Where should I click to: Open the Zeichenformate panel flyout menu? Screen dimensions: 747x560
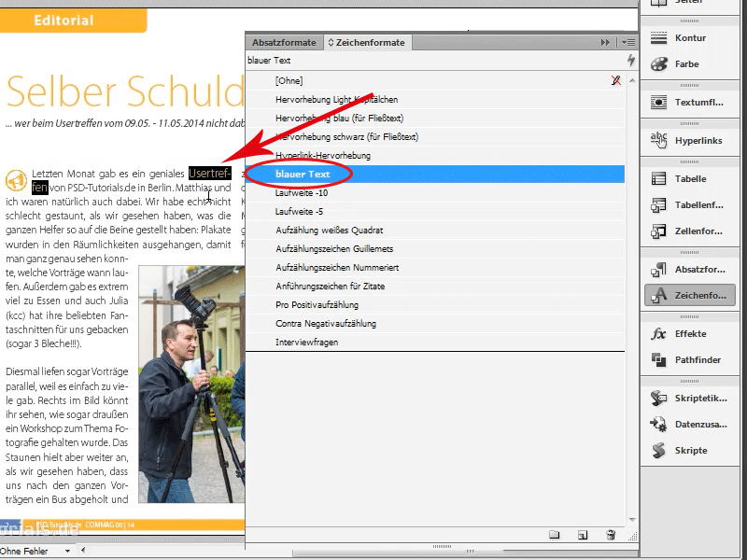[627, 42]
